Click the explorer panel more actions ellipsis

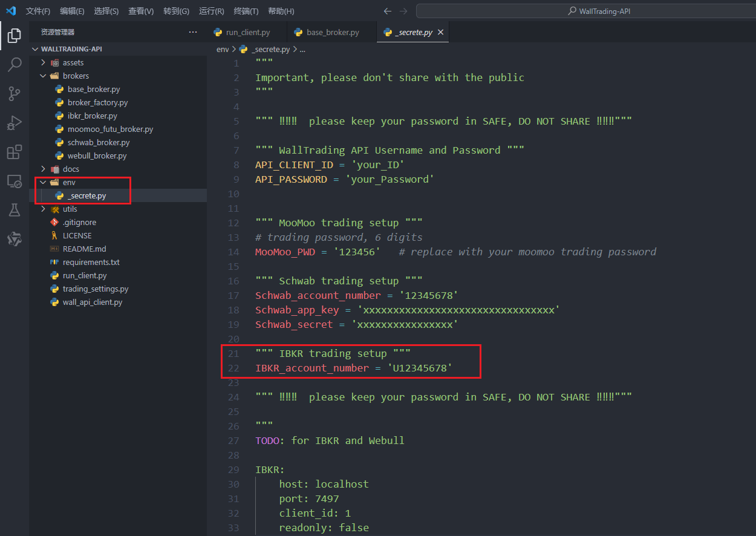(x=193, y=32)
